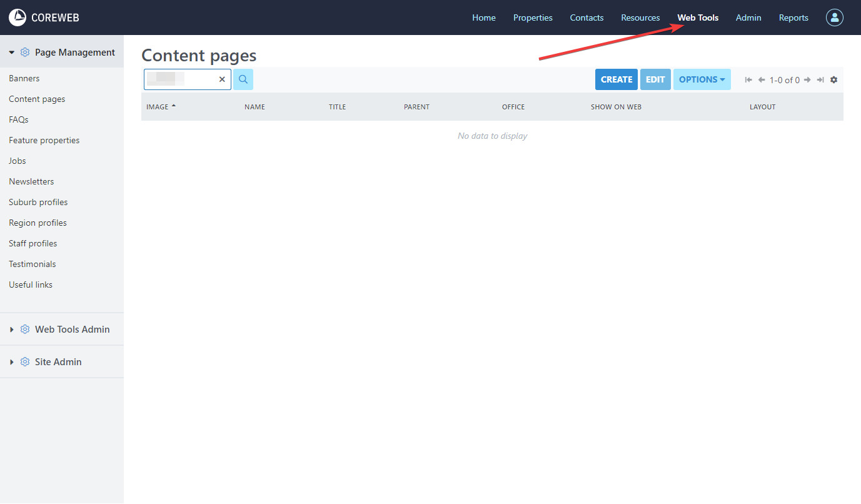Open the OPTIONS dropdown menu
The image size is (861, 504).
point(702,79)
